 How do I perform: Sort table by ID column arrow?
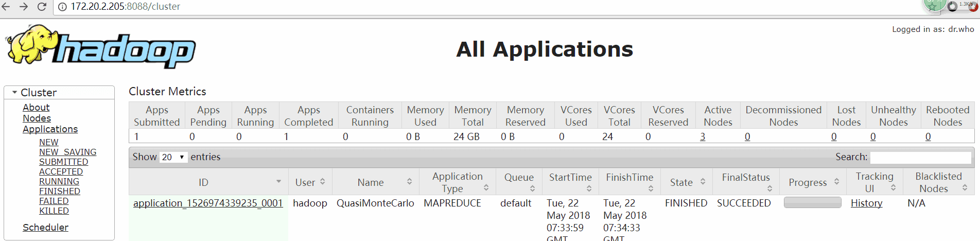pos(278,182)
